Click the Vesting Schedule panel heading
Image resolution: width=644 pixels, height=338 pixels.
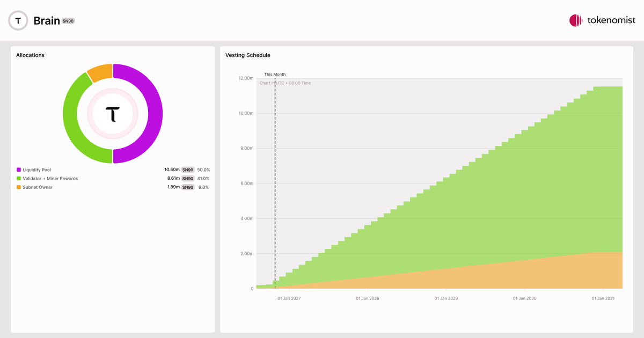248,55
